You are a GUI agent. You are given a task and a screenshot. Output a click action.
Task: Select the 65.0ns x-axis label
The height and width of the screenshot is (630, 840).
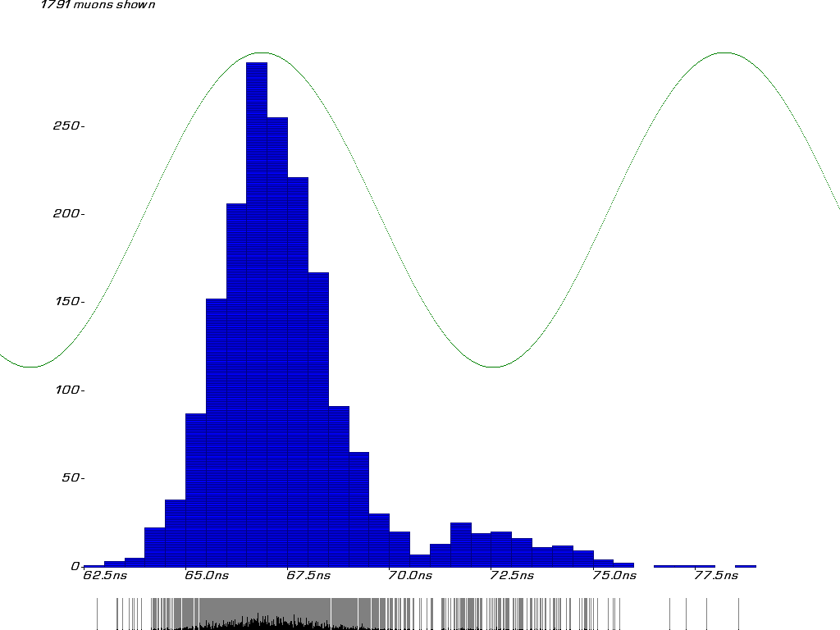pyautogui.click(x=207, y=576)
